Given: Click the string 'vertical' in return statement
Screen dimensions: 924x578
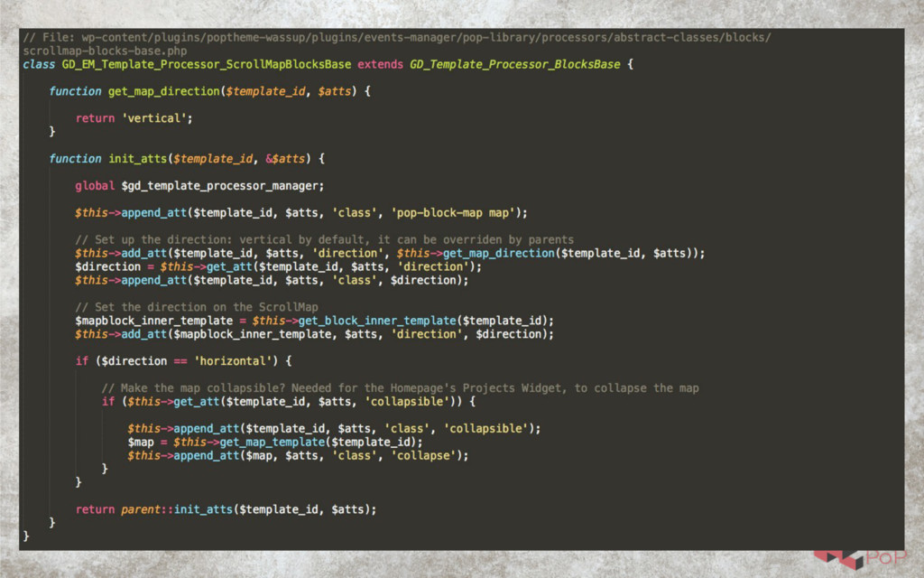Looking at the screenshot, I should pos(153,118).
